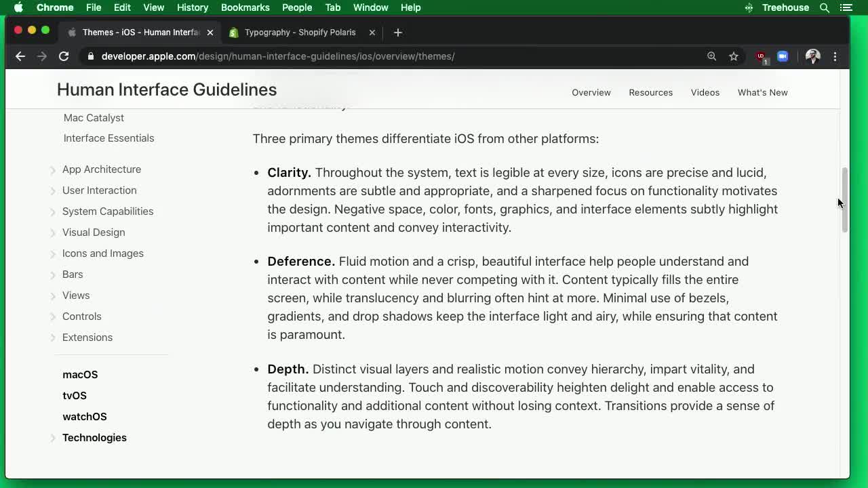The width and height of the screenshot is (868, 488).
Task: Open Chrome's three-dot menu
Action: (835, 56)
